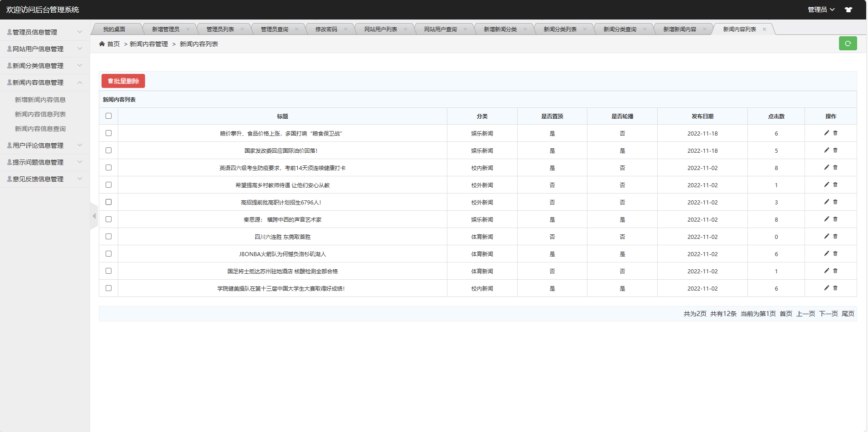868x432 pixels.
Task: Delete the 英语四六级考生防疫要求 row
Action: tap(835, 167)
